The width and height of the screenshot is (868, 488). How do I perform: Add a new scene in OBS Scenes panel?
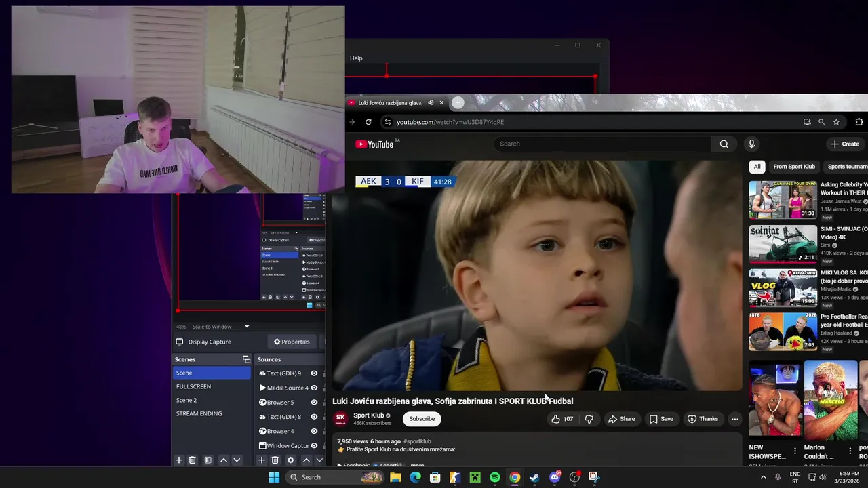point(179,460)
